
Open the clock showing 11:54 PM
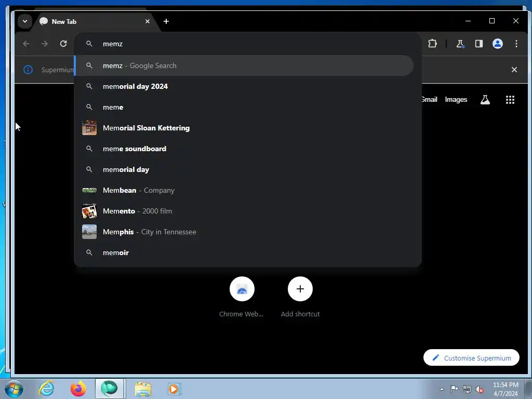pos(506,389)
